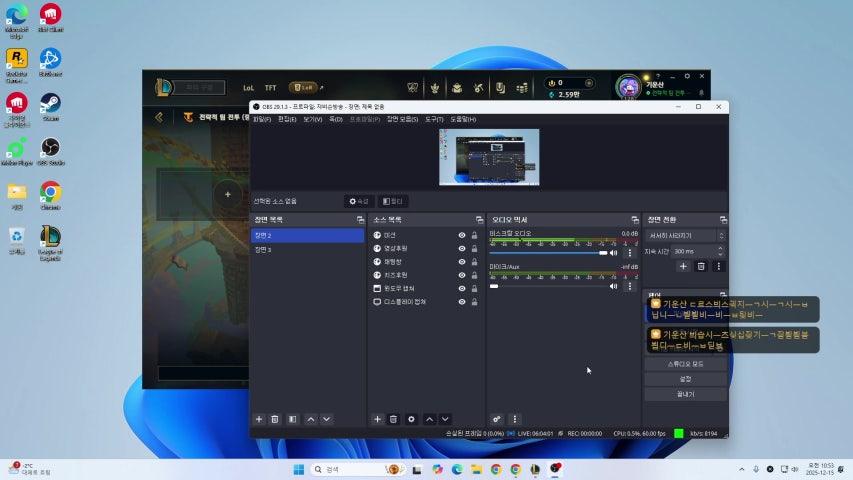853x480 pixels.
Task: Click the 설정 settings button
Action: point(685,379)
